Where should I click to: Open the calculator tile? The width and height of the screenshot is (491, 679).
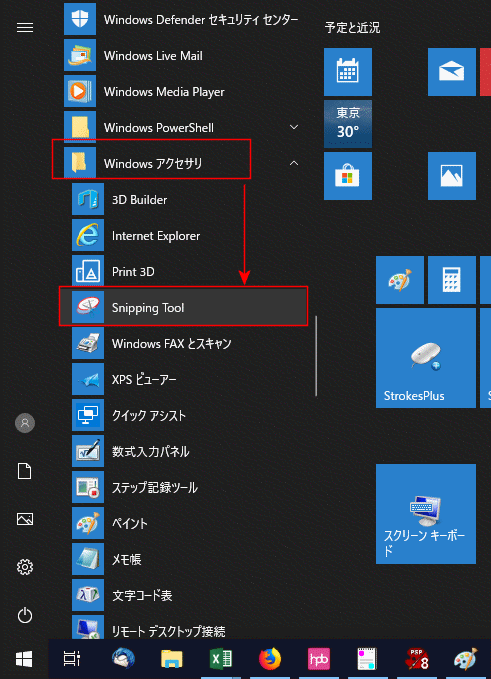click(x=452, y=280)
